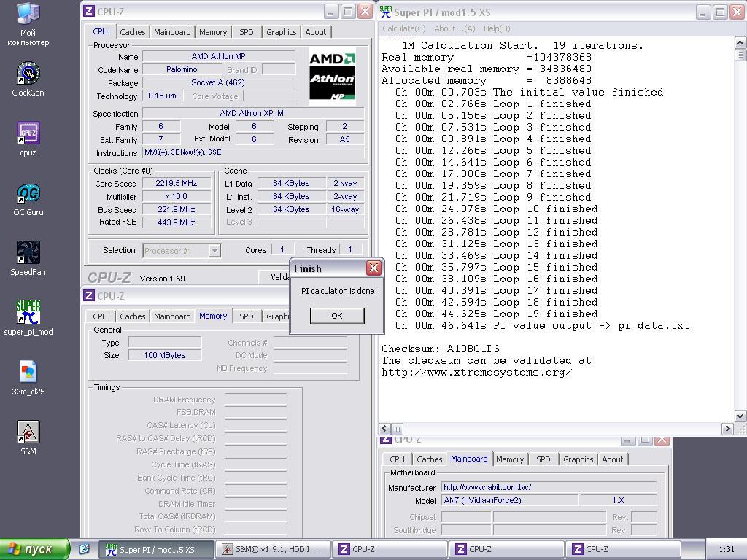Click the AMD Athlon MP logo image
Screen dimensions: 747x560
coord(332,76)
